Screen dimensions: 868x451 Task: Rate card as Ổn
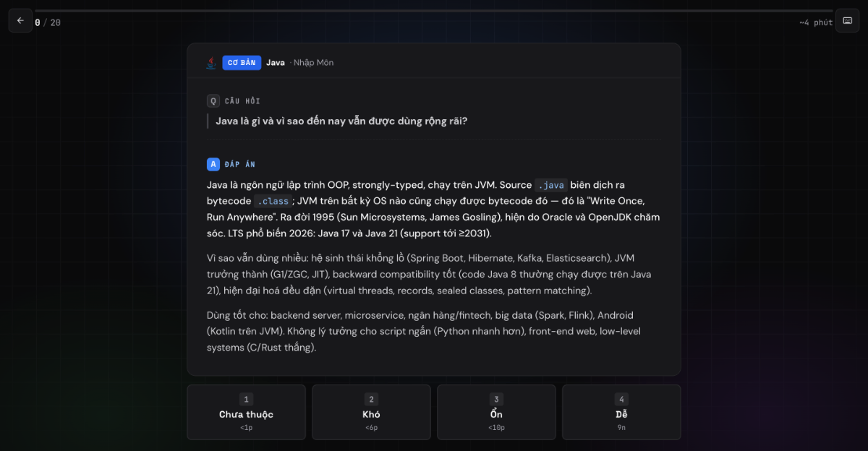point(496,412)
